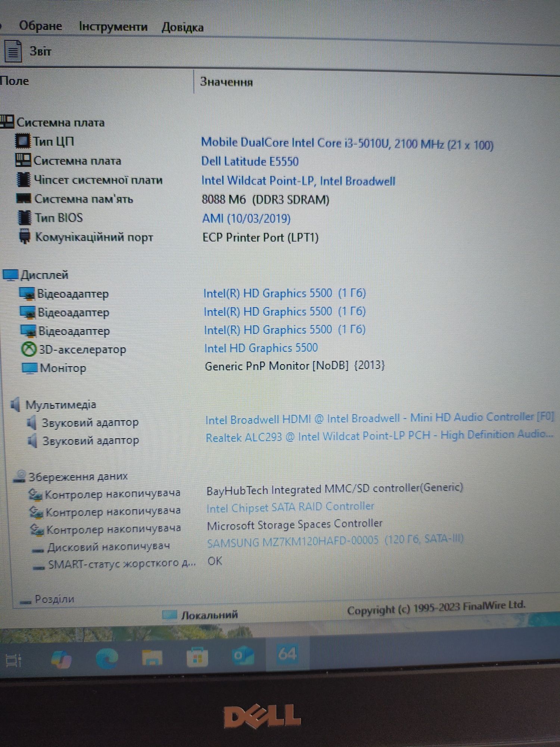Screen dimensions: 560x747
Task: Open the Dell Latitude E5550 link
Action: pos(250,161)
